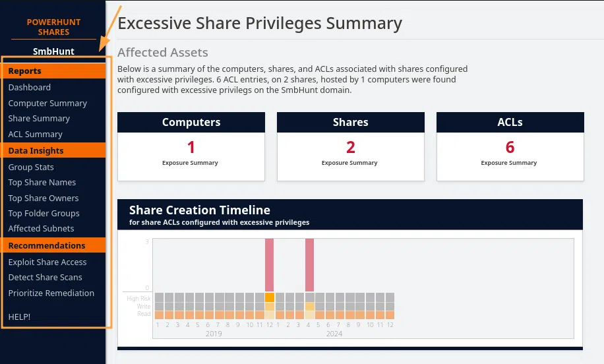Viewport: 604px width, 364px height.
Task: Open Affected Subnets insight
Action: coord(41,228)
